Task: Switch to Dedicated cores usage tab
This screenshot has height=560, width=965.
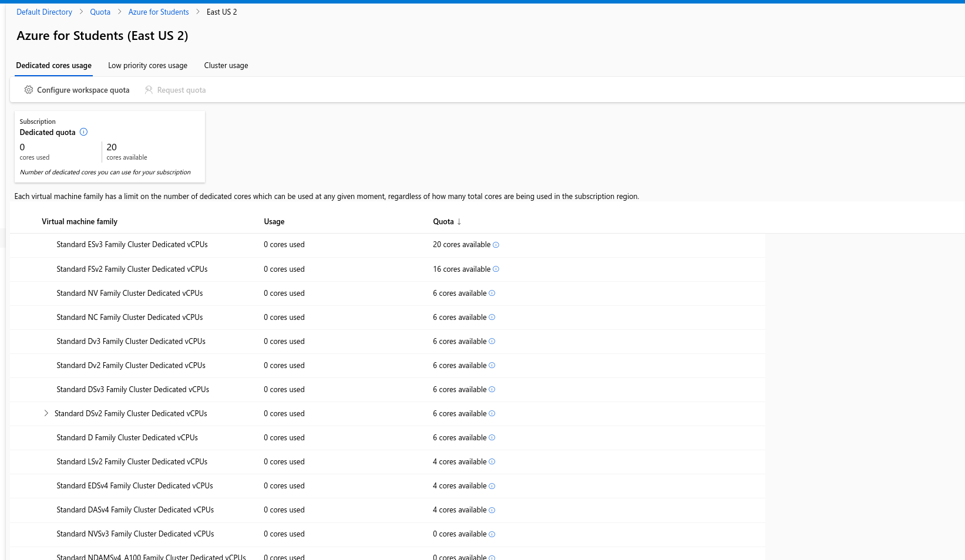Action: [x=53, y=65]
